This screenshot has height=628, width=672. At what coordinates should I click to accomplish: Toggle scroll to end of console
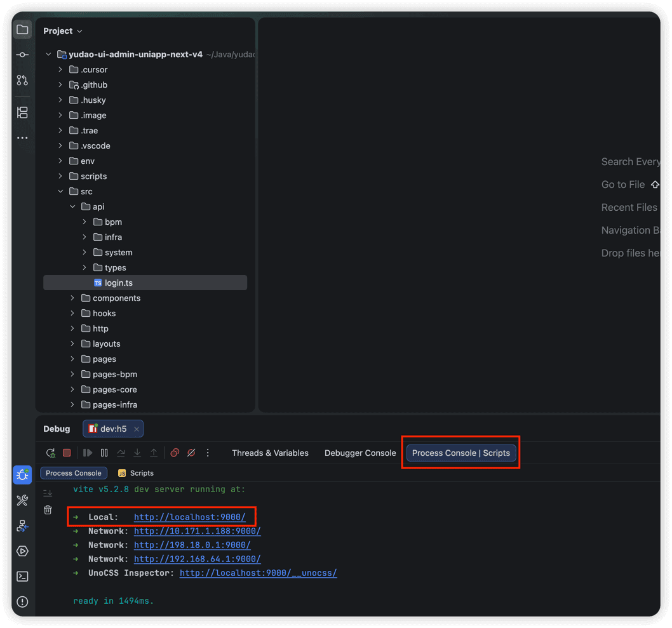(48, 493)
